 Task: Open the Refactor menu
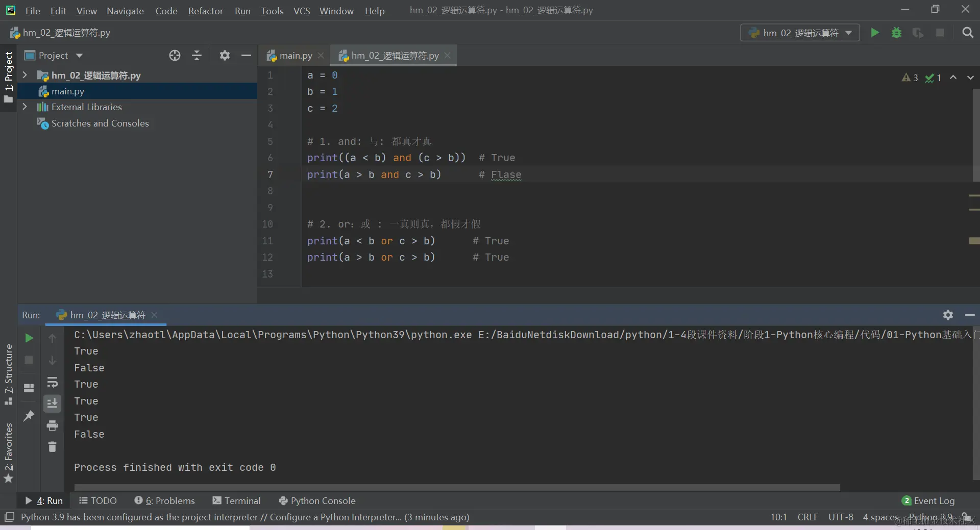click(x=205, y=11)
